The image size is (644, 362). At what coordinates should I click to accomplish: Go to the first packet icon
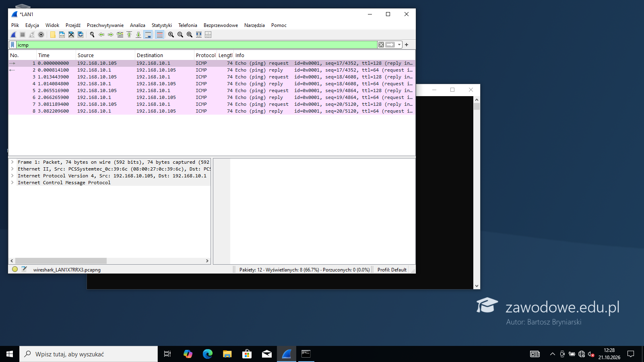point(129,35)
